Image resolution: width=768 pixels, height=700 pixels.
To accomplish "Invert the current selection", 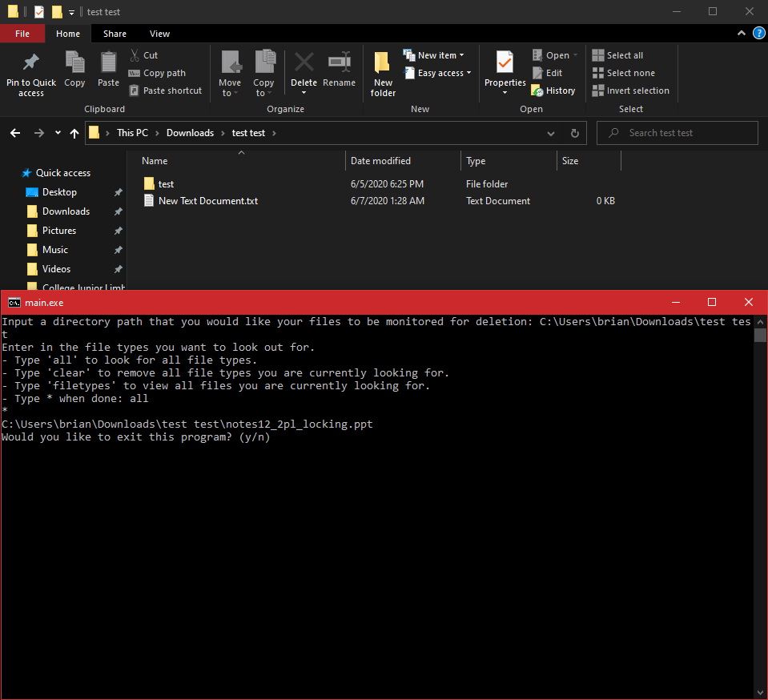I will click(631, 91).
